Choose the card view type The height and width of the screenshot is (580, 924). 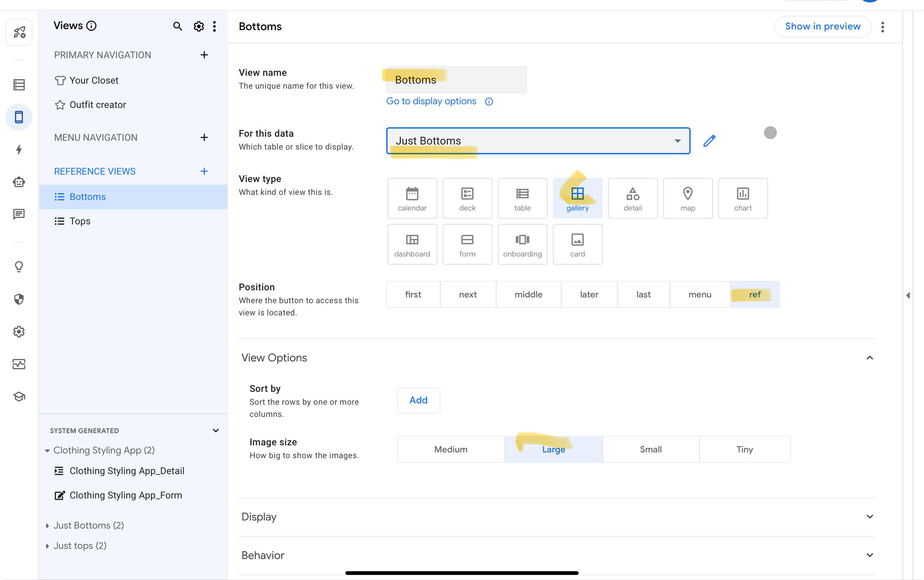coord(577,244)
